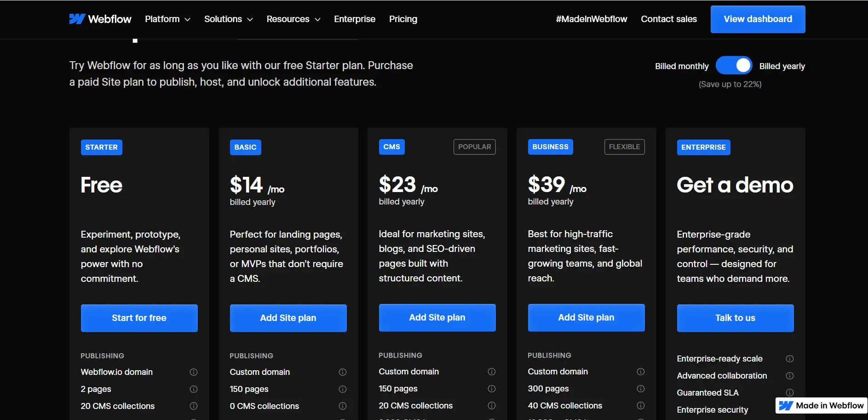Screen dimensions: 868x420
Task: Click the (Save up to 22%) note
Action: pyautogui.click(x=730, y=84)
